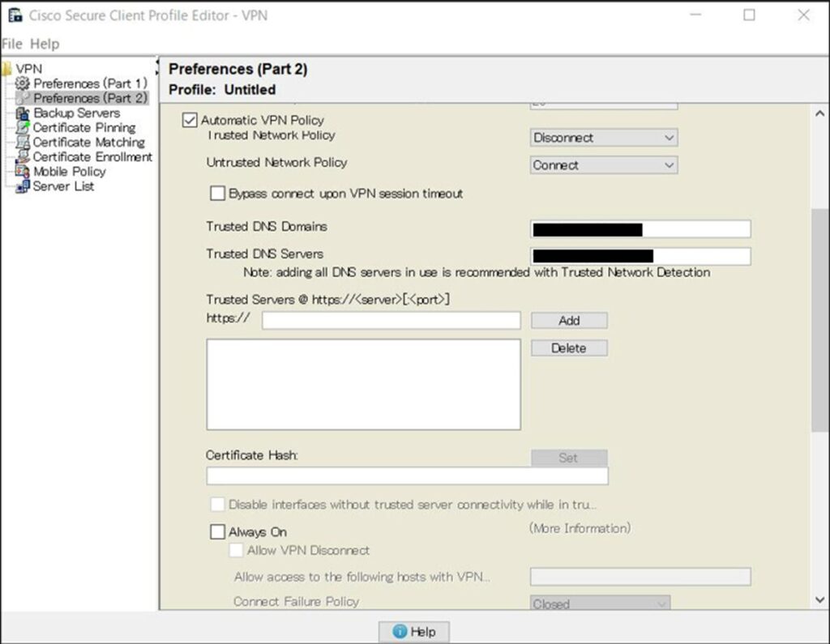830x644 pixels.
Task: Click inside the trusted servers list box
Action: 364,384
